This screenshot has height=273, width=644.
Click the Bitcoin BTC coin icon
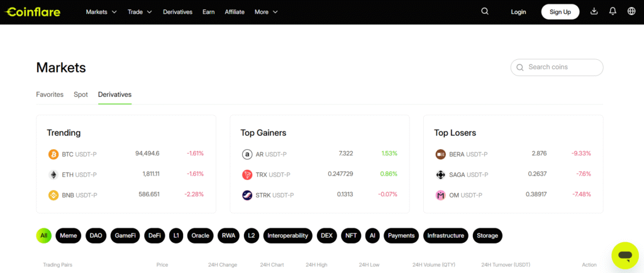pyautogui.click(x=53, y=154)
